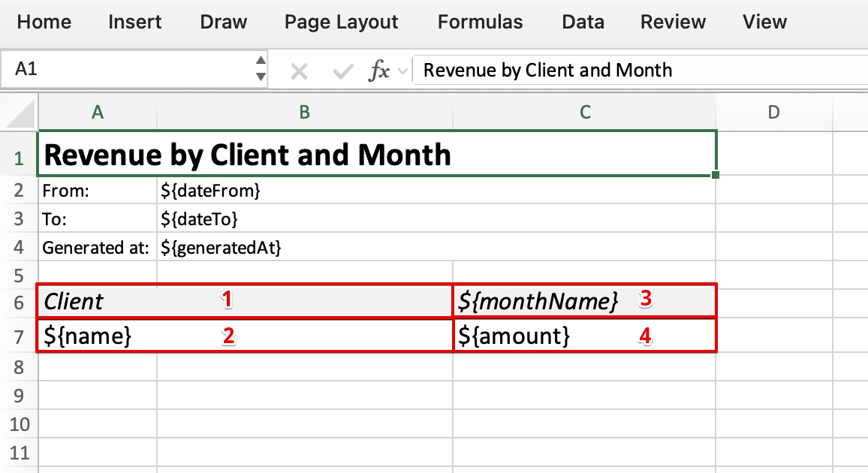
Task: Click the Select All triangle above row headers
Action: 20,111
